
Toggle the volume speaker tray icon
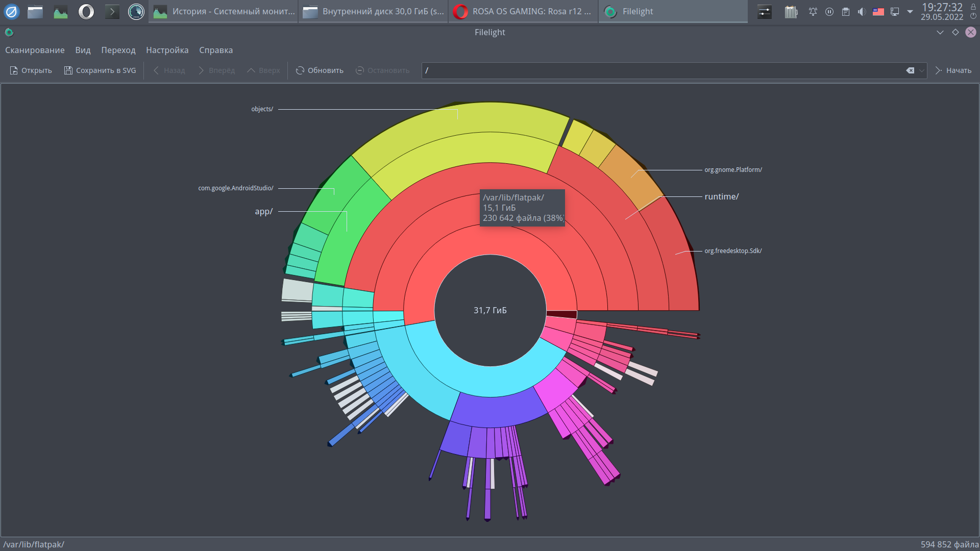point(862,11)
